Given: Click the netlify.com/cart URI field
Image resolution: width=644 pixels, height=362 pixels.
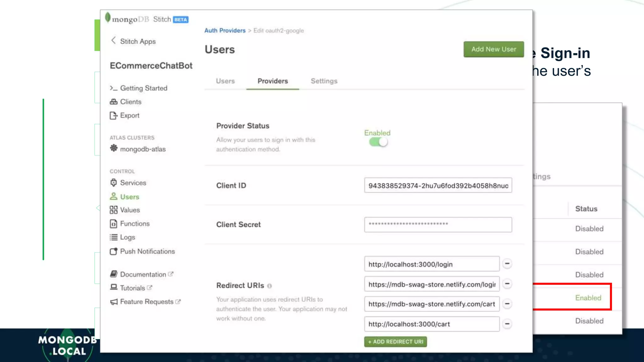Looking at the screenshot, I should click(x=432, y=304).
